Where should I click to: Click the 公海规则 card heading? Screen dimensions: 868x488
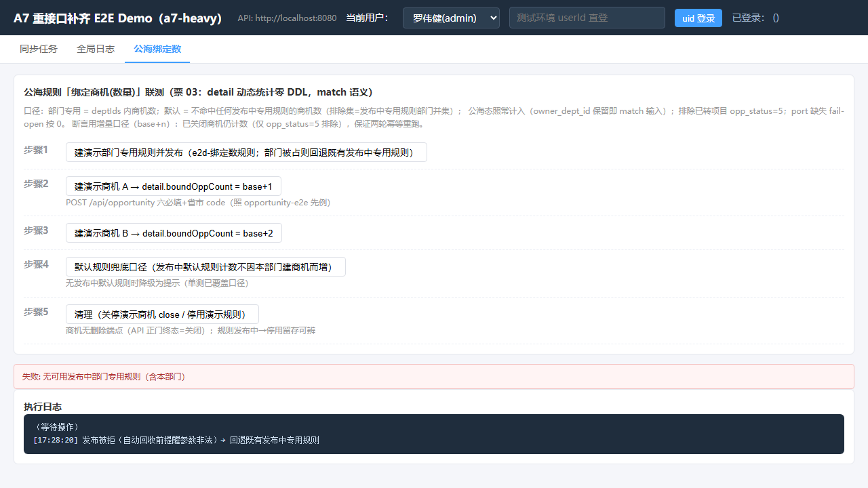coord(198,92)
